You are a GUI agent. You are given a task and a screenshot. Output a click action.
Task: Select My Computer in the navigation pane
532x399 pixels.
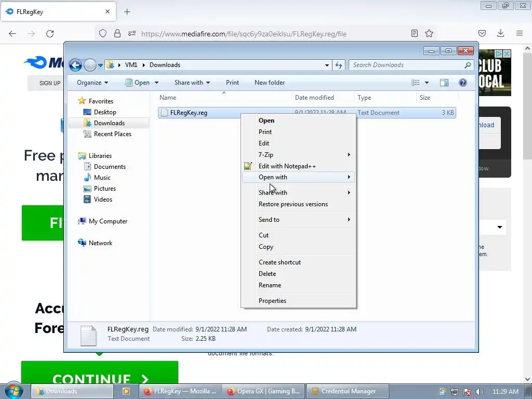108,221
